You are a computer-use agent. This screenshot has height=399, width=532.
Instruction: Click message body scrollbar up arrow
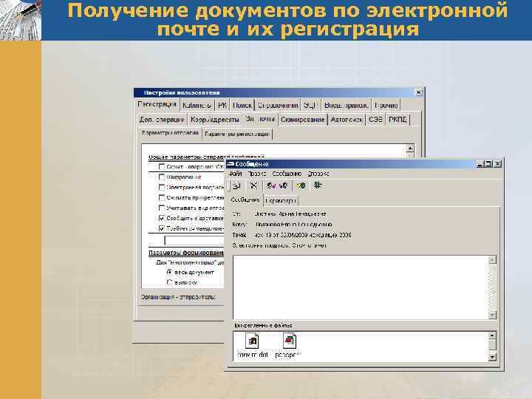[492, 260]
